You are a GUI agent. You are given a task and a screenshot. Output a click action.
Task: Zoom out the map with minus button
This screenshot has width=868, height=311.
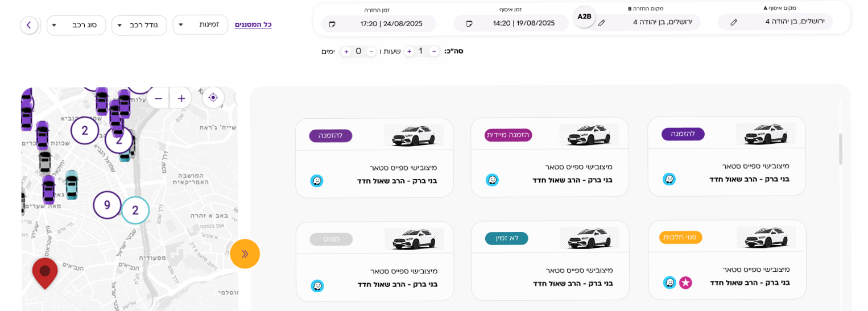[159, 98]
